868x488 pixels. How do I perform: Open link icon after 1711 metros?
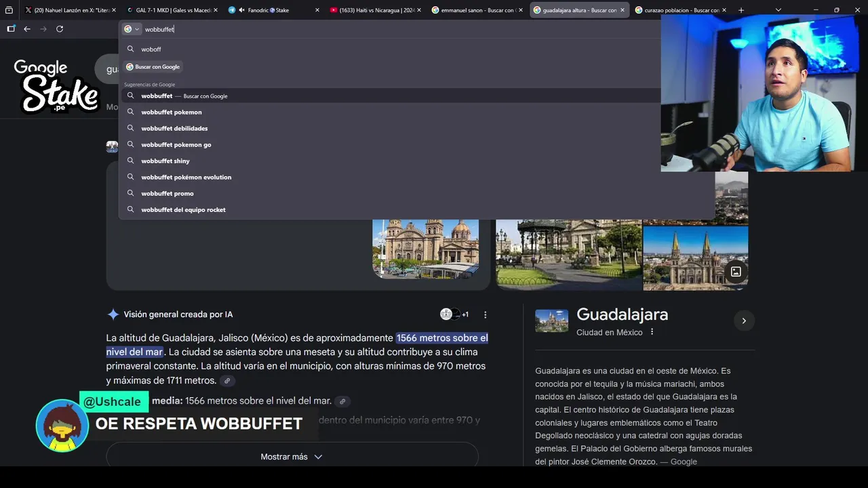(227, 381)
